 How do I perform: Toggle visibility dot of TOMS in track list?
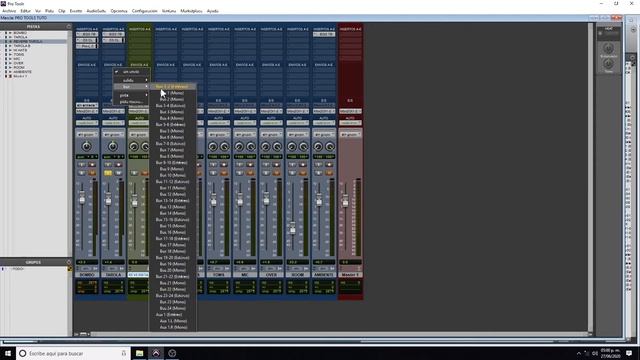click(x=6, y=54)
